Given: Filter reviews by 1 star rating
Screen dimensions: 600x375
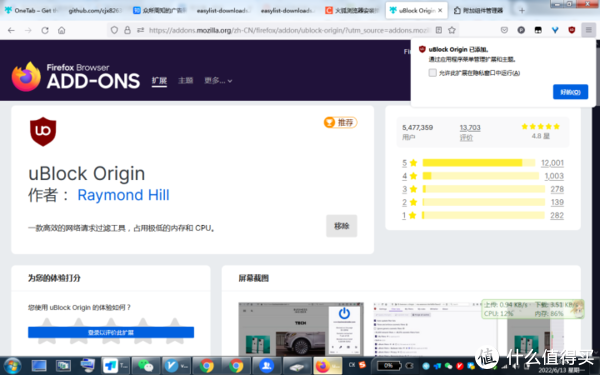Looking at the screenshot, I should [x=409, y=215].
